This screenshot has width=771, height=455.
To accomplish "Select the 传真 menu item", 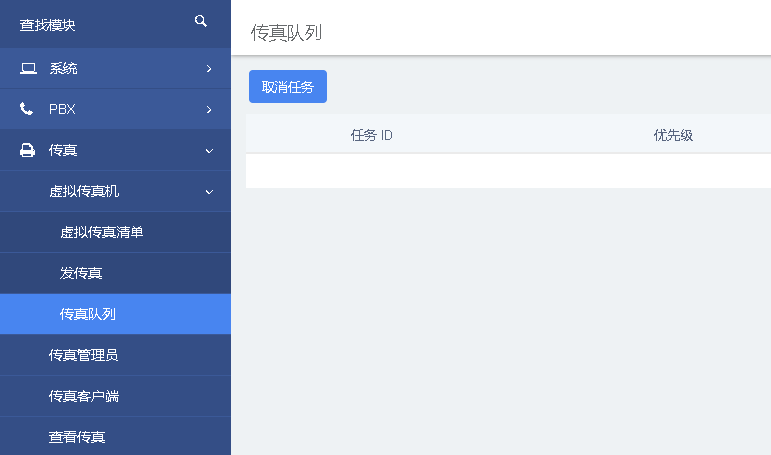I will coord(115,150).
